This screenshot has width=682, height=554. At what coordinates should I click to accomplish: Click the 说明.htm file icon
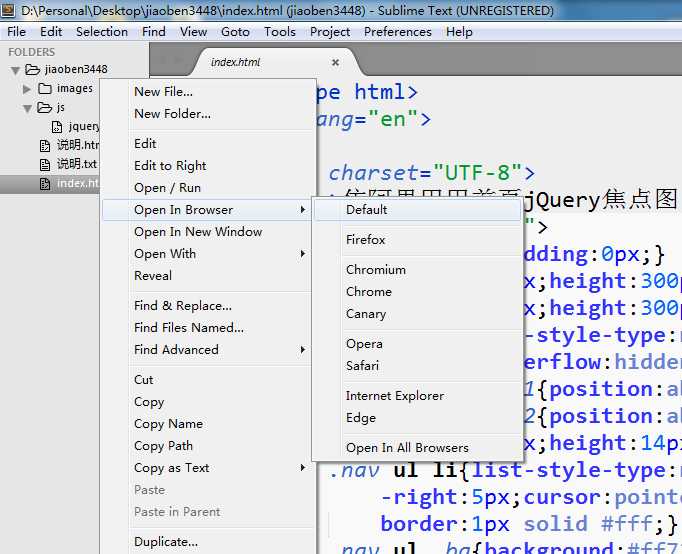point(45,146)
